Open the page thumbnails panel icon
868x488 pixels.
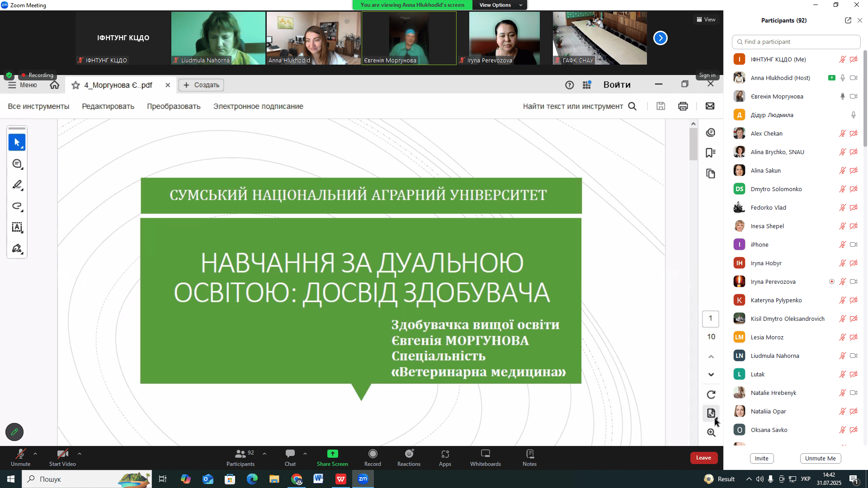click(x=711, y=174)
